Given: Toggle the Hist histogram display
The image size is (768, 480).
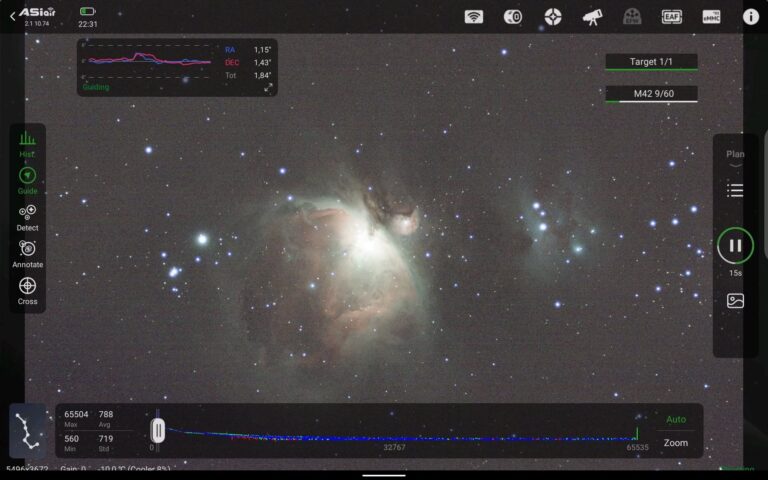Looking at the screenshot, I should click(27, 144).
